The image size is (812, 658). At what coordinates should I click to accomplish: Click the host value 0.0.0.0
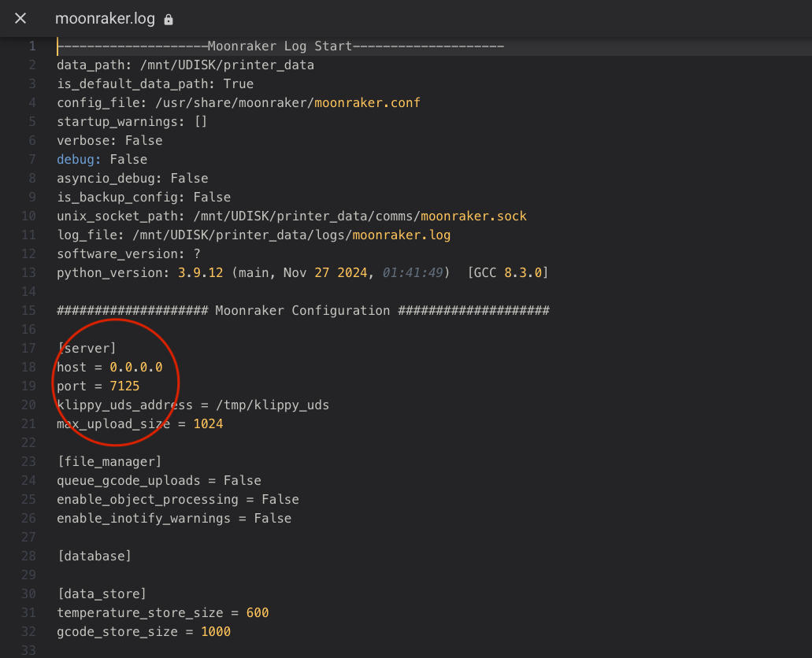(x=135, y=367)
